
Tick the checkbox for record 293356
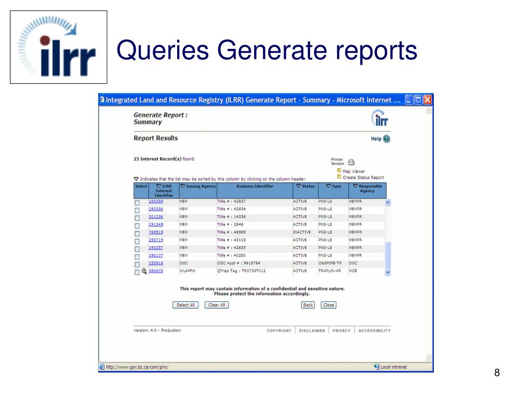pos(137,210)
